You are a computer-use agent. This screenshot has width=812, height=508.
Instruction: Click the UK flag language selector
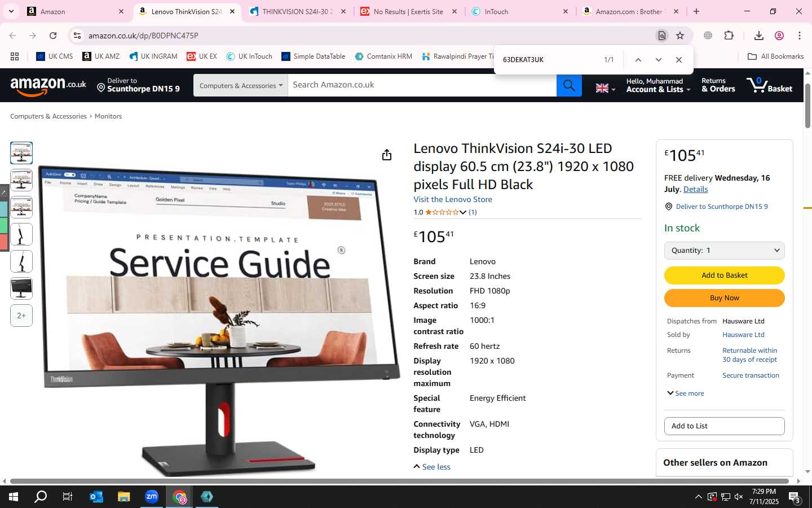605,88
